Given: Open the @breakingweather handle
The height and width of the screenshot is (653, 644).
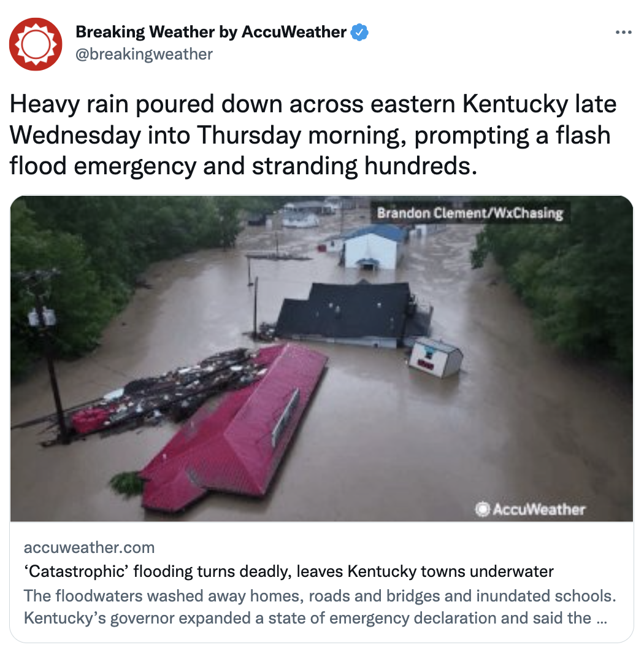Looking at the screenshot, I should point(144,54).
